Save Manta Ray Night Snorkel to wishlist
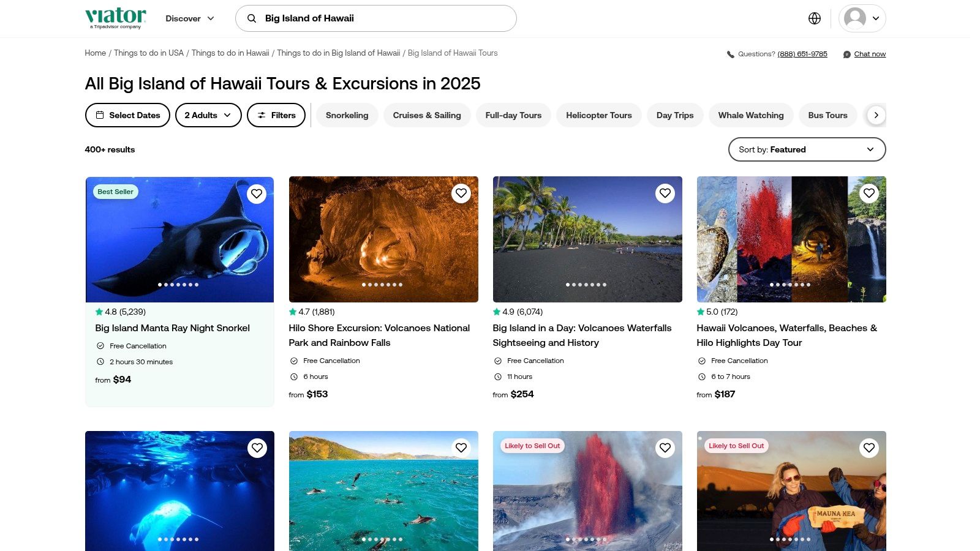The image size is (980, 551). 257,193
